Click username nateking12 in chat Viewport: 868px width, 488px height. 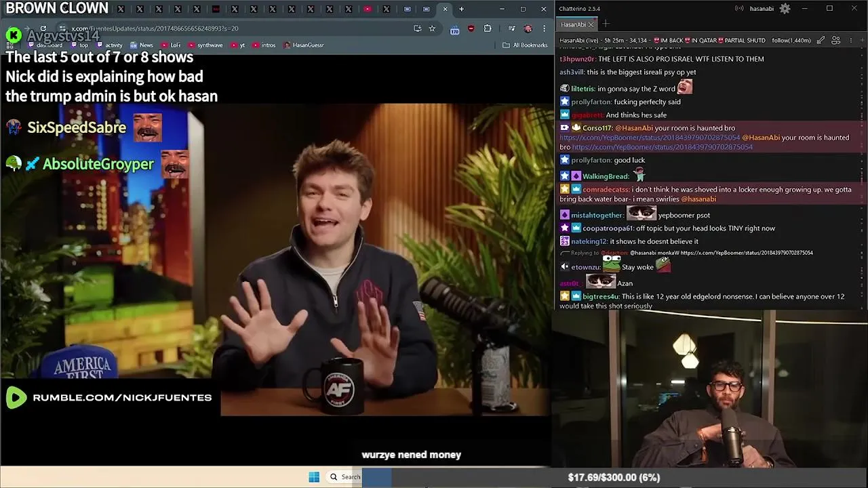click(589, 242)
